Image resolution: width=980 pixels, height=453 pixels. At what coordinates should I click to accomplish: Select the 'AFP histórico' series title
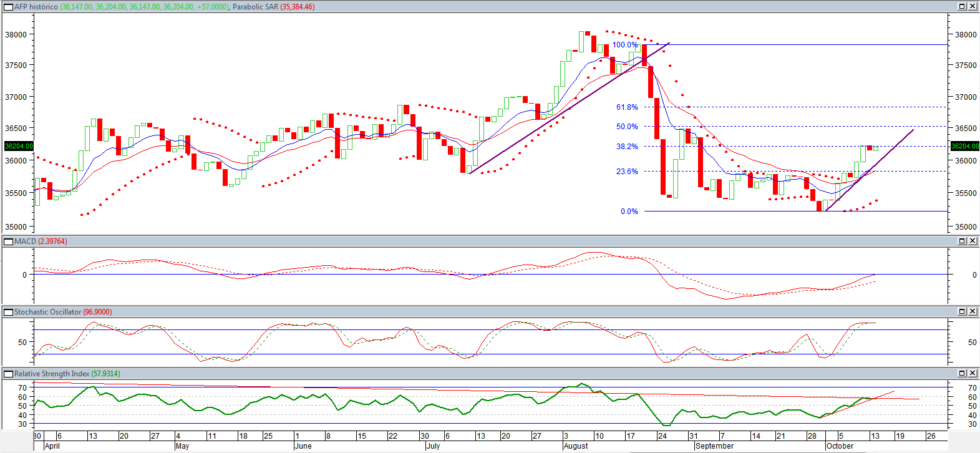pos(36,7)
